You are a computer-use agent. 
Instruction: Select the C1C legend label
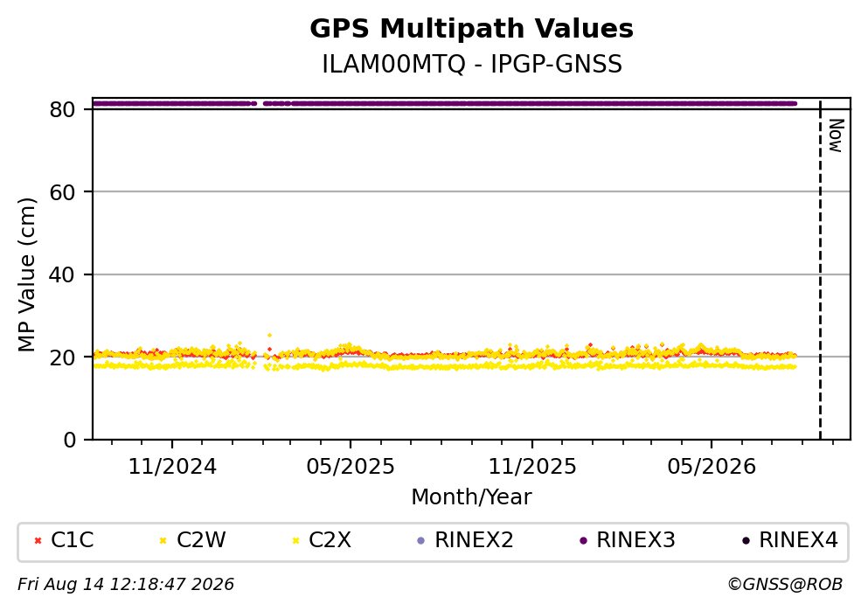[72, 540]
